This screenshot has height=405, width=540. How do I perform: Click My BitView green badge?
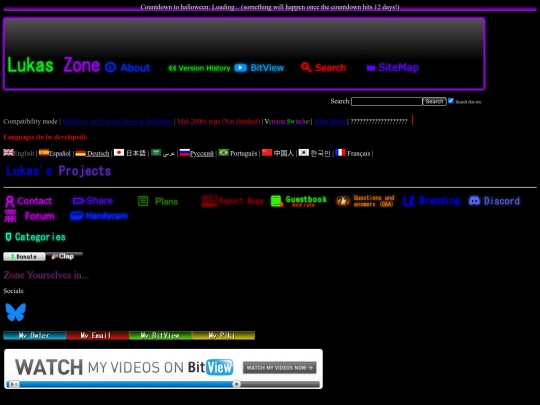tap(160, 335)
